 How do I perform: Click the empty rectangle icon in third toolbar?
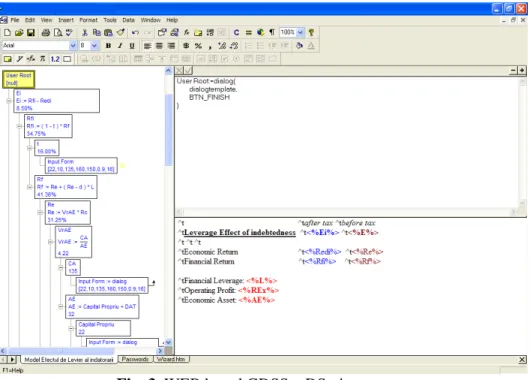[x=67, y=59]
